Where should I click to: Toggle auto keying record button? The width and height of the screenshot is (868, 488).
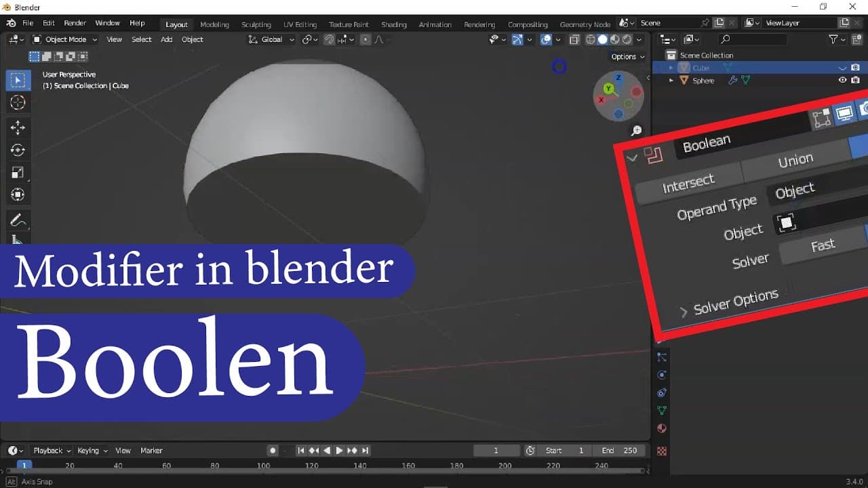click(x=273, y=451)
